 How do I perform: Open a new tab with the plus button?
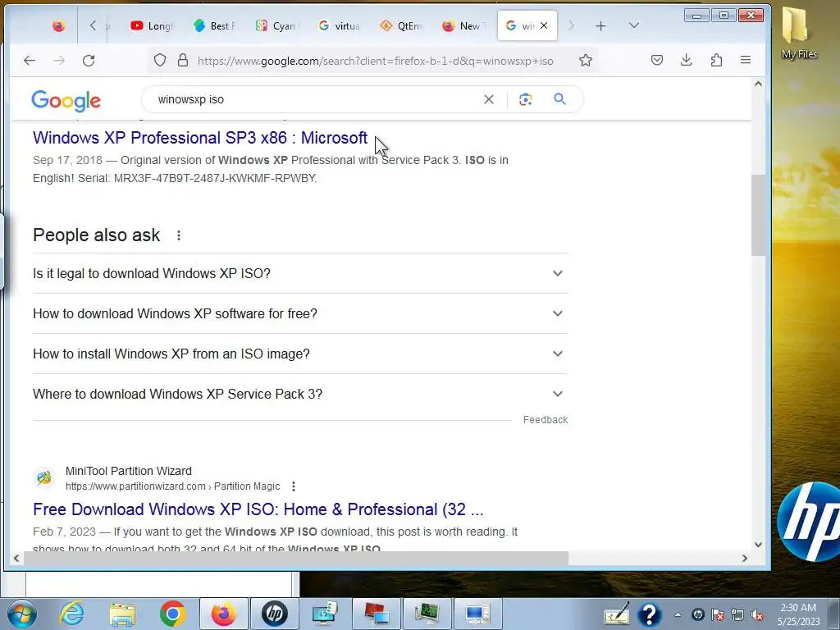(x=601, y=25)
